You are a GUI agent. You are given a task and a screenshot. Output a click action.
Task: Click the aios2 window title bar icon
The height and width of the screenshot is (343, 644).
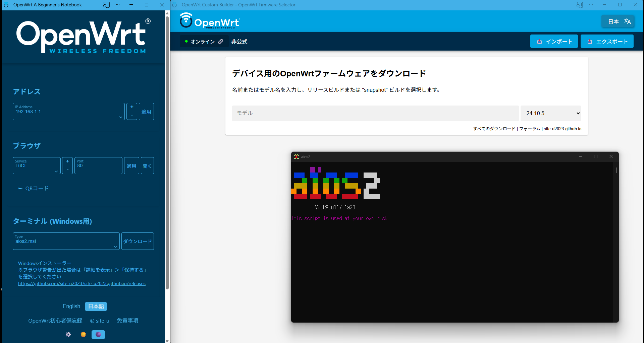(297, 156)
